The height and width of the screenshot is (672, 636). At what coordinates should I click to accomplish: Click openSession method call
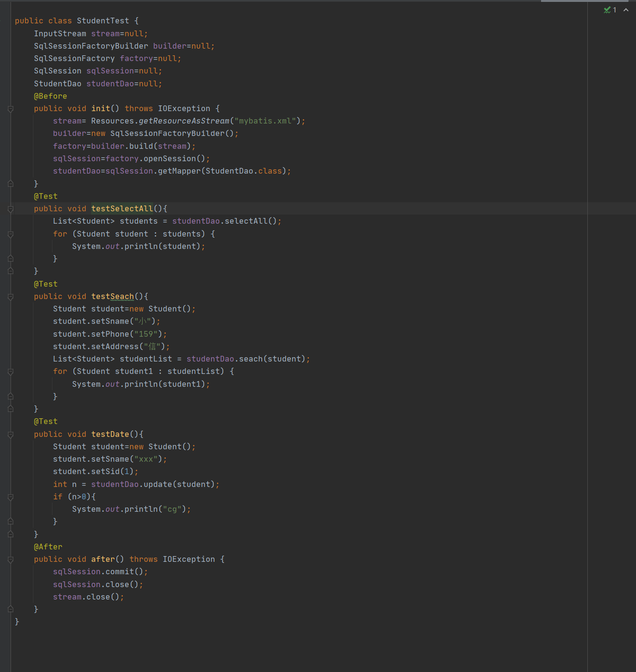(x=170, y=159)
